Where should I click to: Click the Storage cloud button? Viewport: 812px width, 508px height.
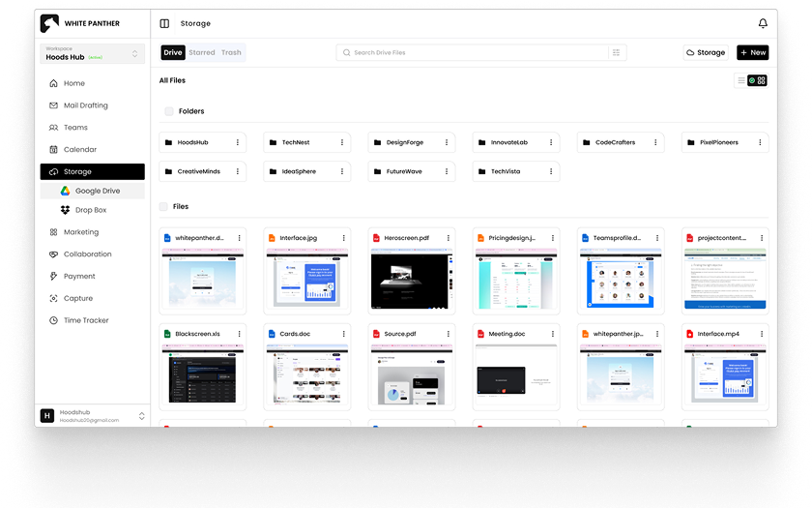pos(705,52)
